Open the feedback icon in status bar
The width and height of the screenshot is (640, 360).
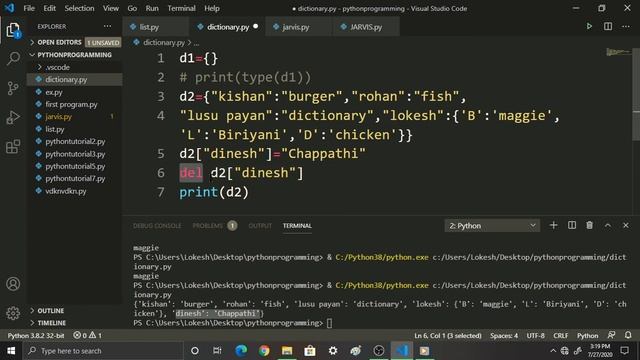(x=611, y=336)
